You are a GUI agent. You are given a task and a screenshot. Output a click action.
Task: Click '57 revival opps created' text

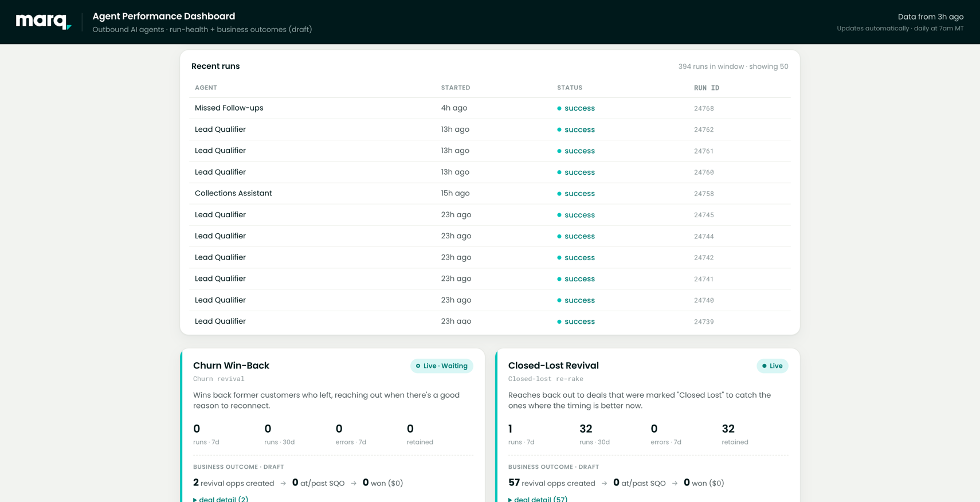[551, 483]
